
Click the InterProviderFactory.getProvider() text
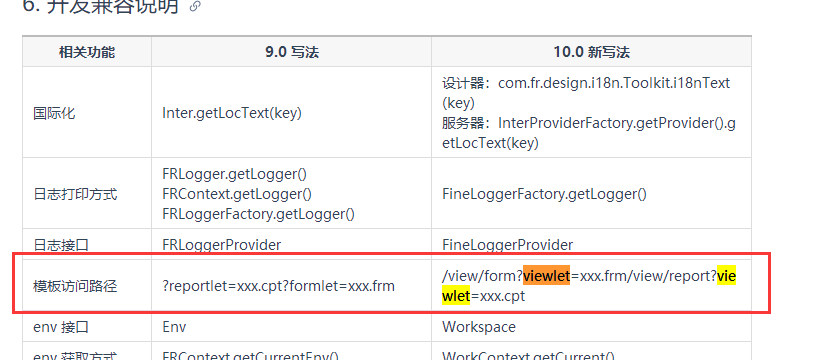point(612,123)
